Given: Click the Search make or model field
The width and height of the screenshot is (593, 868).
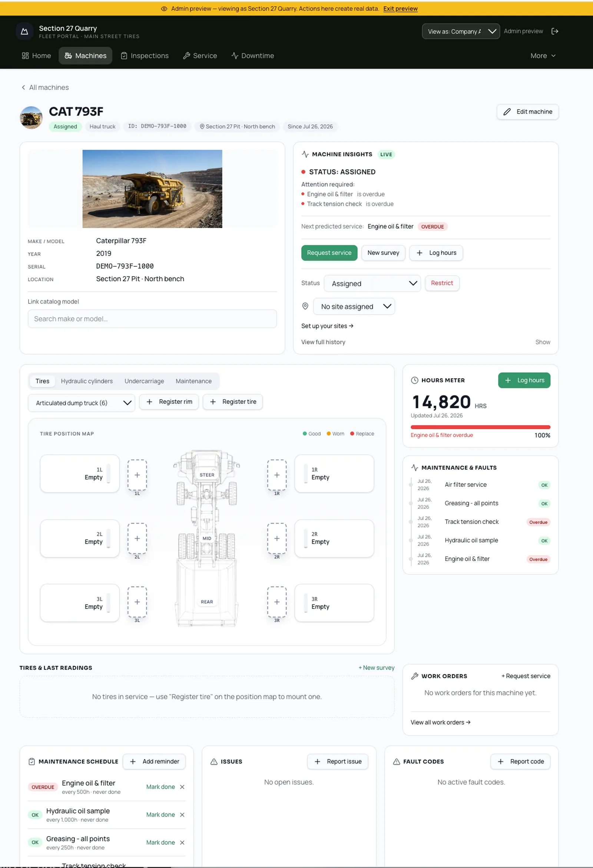Looking at the screenshot, I should click(x=152, y=319).
